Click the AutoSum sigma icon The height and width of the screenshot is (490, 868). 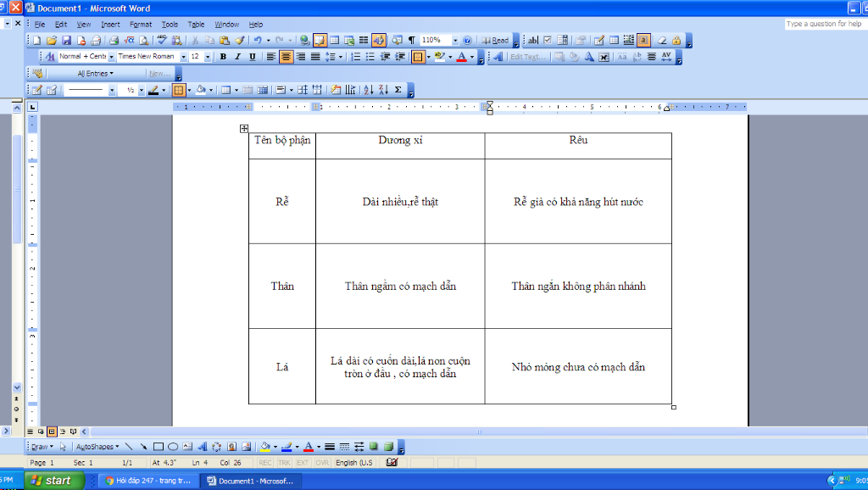pos(398,90)
